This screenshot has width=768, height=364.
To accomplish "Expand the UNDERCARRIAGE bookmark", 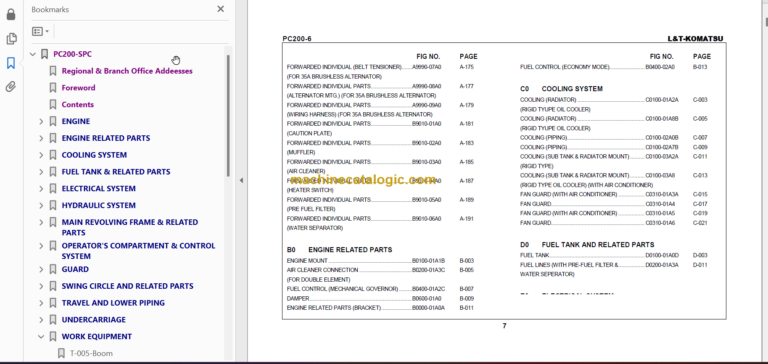I will pos(41,320).
